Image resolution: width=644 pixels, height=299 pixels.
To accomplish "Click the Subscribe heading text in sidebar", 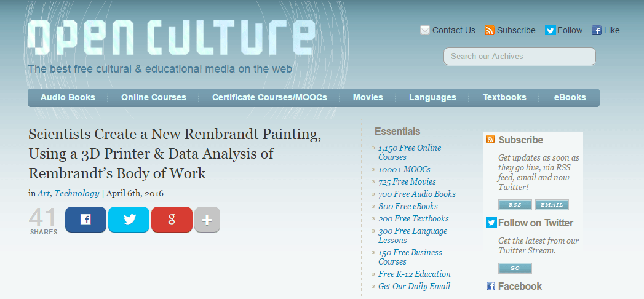I will coord(521,140).
